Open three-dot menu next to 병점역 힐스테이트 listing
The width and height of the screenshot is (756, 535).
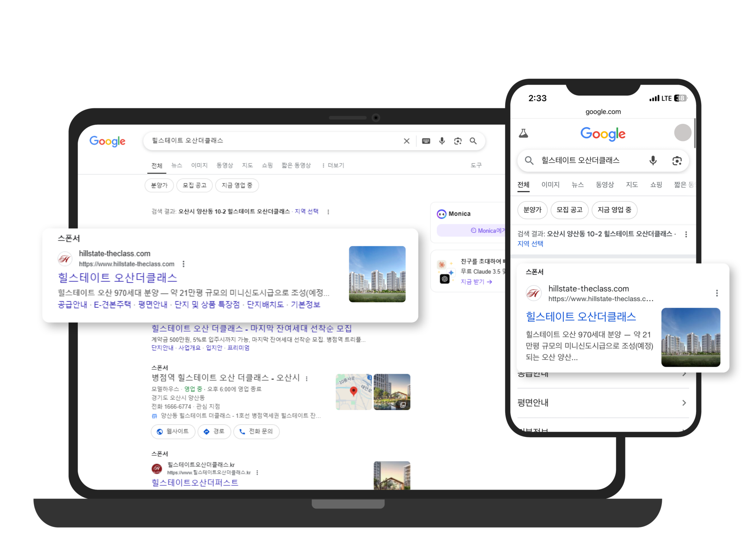pos(306,378)
